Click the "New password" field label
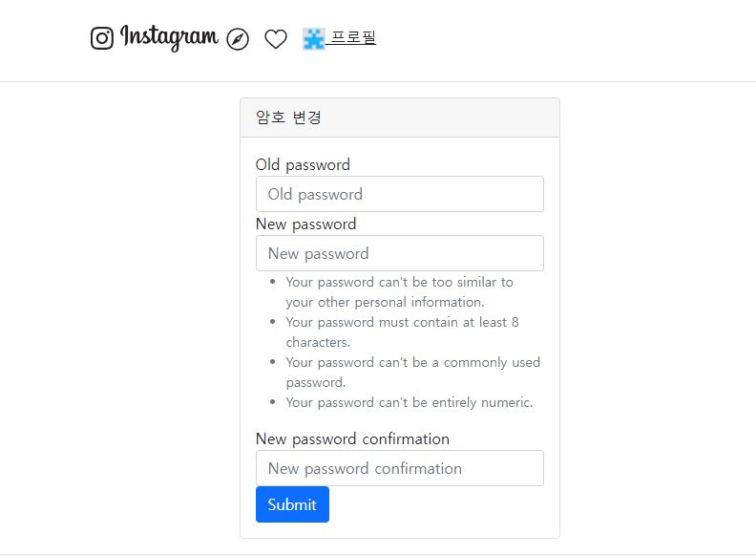Viewport: 756px width, 556px height. coord(305,224)
